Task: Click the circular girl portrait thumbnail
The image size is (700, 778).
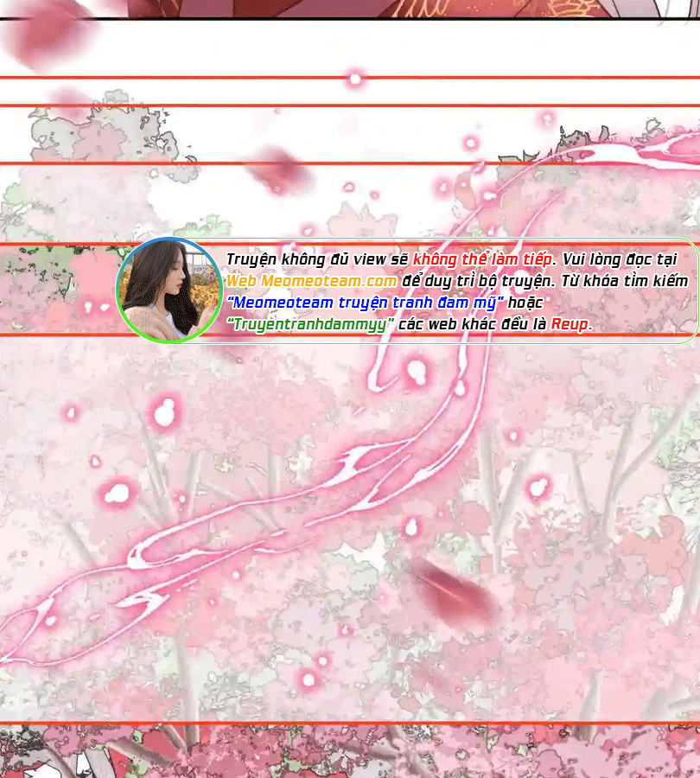Action: [x=169, y=290]
